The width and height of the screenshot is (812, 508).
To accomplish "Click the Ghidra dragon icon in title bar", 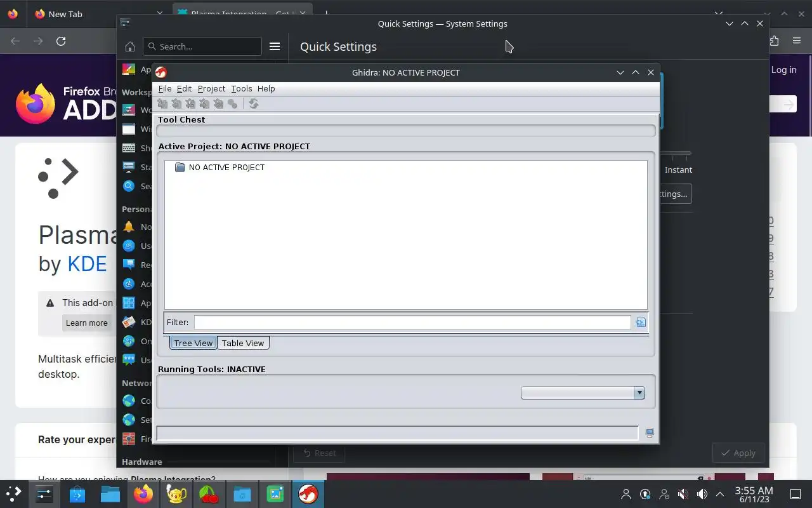I will [x=161, y=72].
